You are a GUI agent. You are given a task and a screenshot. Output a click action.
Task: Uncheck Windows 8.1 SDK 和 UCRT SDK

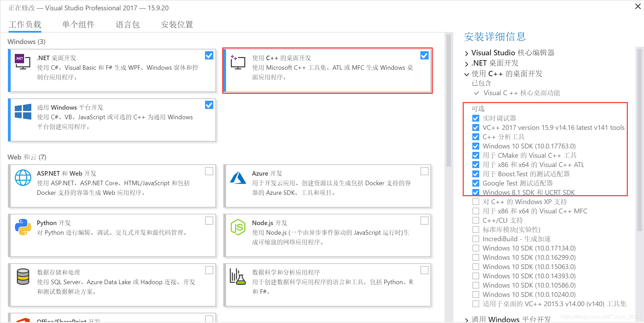pyautogui.click(x=476, y=192)
